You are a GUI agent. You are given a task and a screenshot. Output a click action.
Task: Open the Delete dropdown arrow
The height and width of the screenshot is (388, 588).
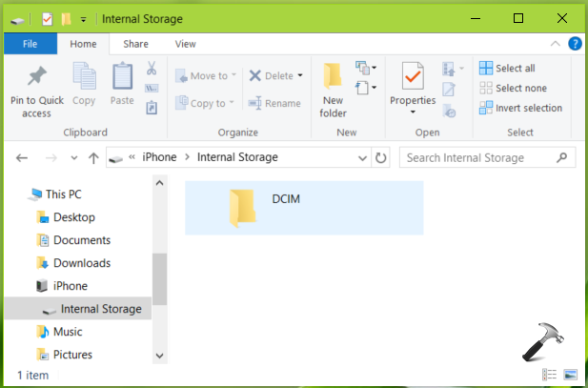pyautogui.click(x=300, y=75)
